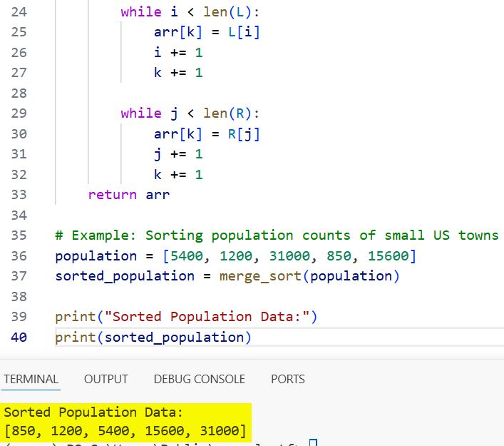Image resolution: width=504 pixels, height=446 pixels.
Task: Open the DEBUG CONSOLE tab
Action: point(200,379)
